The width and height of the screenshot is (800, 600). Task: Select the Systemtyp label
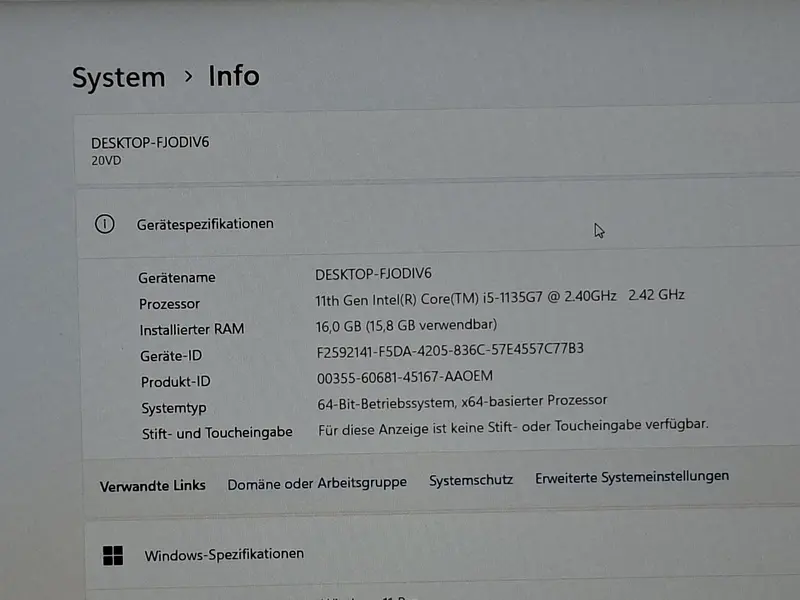pos(174,408)
